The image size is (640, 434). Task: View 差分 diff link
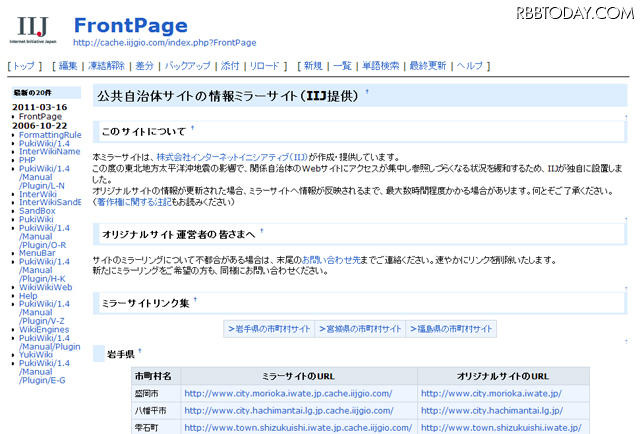tap(144, 66)
